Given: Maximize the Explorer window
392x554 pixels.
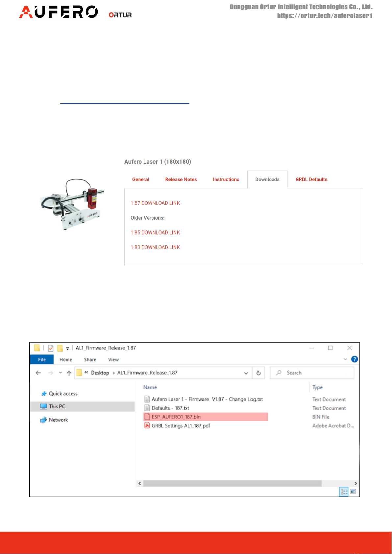Looking at the screenshot, I should pos(331,348).
